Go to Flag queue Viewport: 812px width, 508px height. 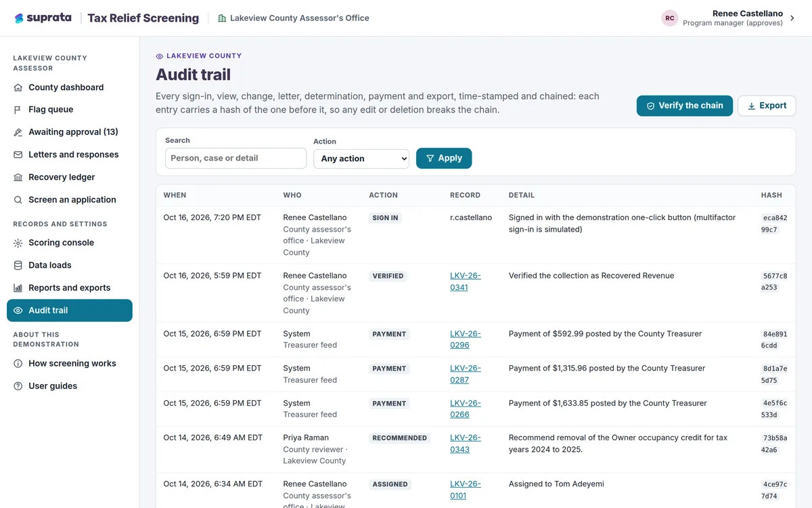pyautogui.click(x=70, y=110)
